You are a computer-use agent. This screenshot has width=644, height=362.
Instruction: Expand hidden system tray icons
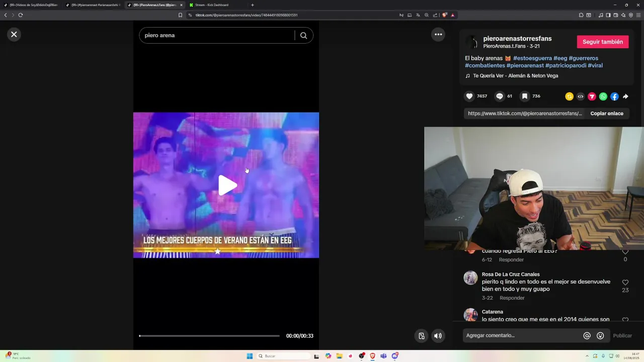click(588, 356)
